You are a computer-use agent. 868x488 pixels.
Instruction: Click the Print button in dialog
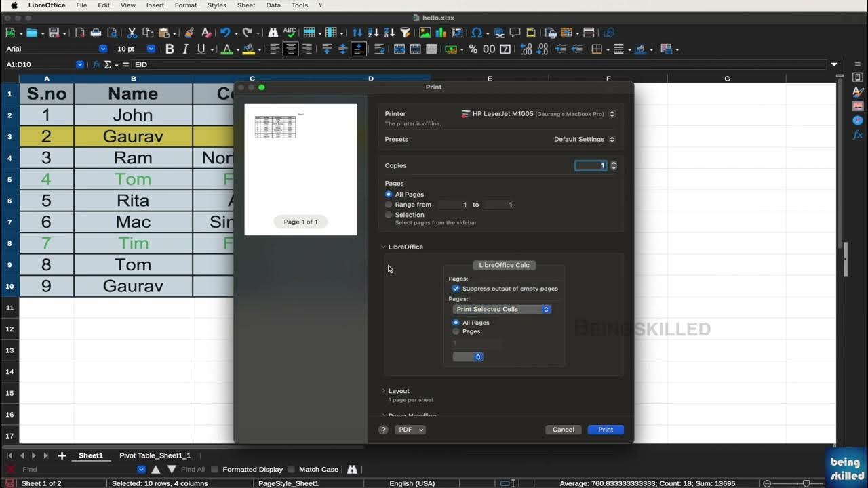[606, 430]
